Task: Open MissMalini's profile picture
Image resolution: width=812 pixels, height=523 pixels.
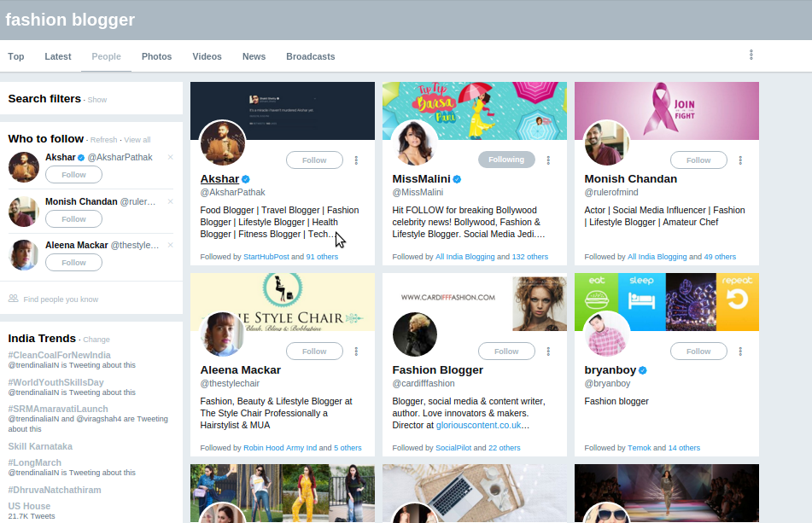Action: 415,143
